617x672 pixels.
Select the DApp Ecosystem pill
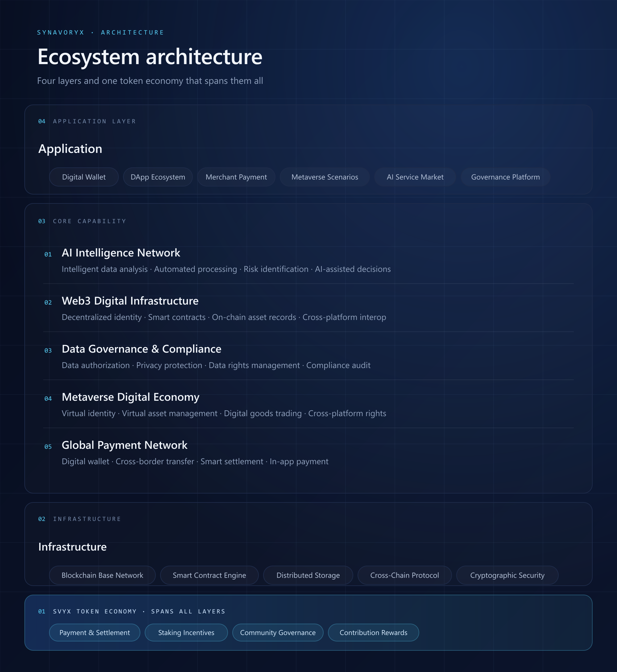click(158, 177)
